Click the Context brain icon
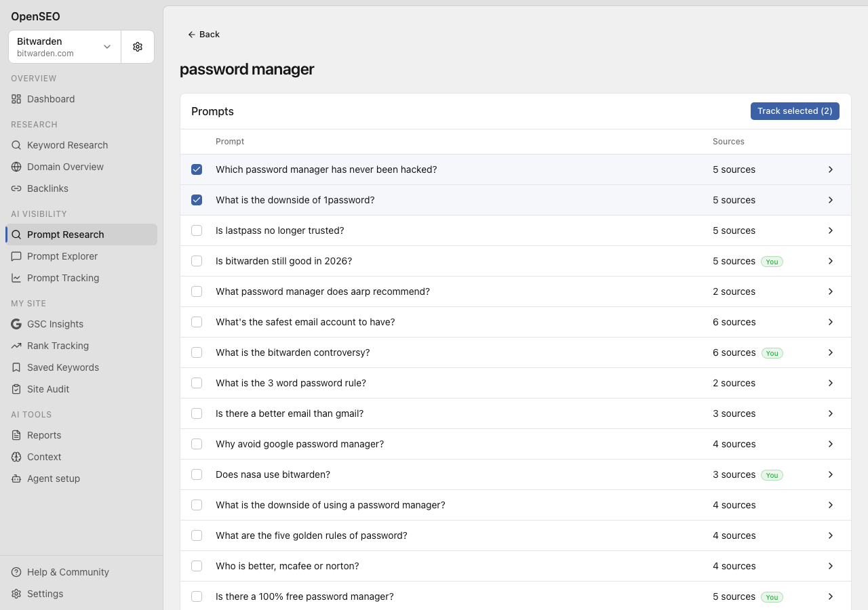 tap(16, 457)
